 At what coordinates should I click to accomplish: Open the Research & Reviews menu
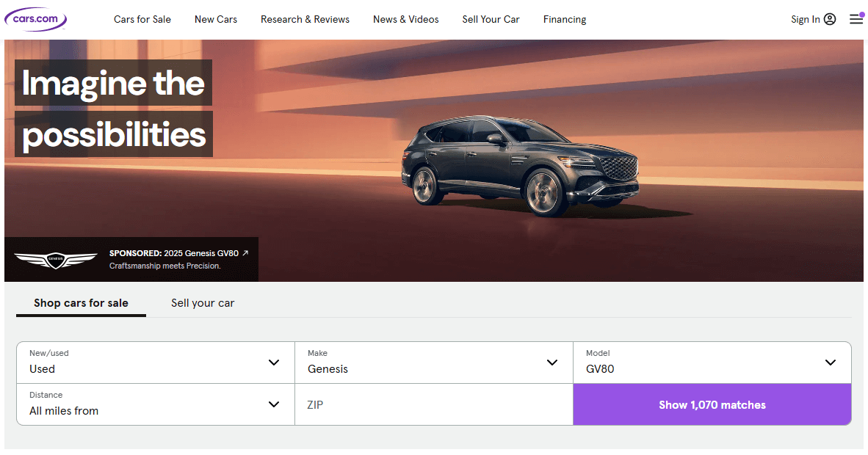[305, 19]
